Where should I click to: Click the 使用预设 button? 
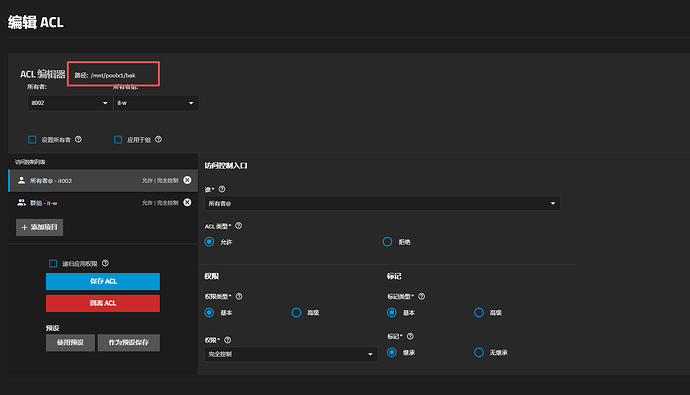pyautogui.click(x=70, y=342)
